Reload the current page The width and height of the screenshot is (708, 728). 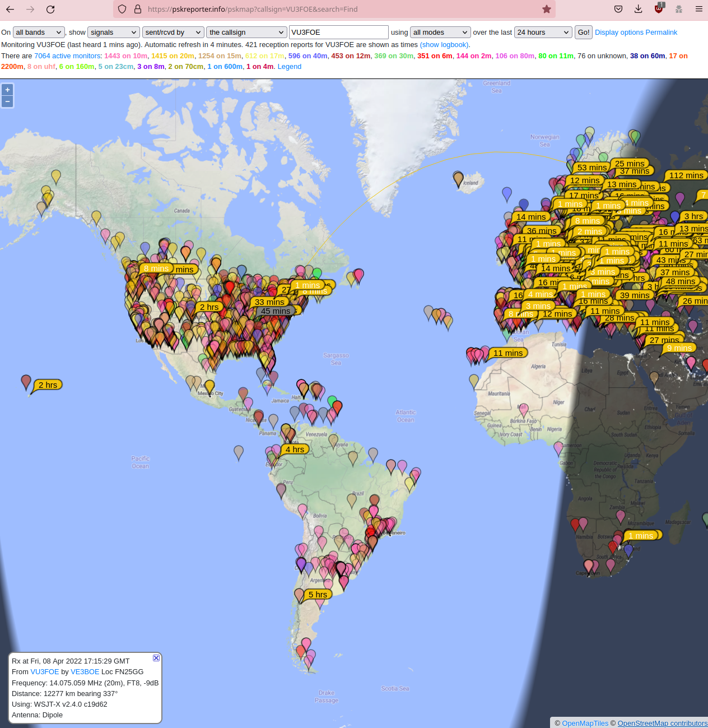pos(50,9)
